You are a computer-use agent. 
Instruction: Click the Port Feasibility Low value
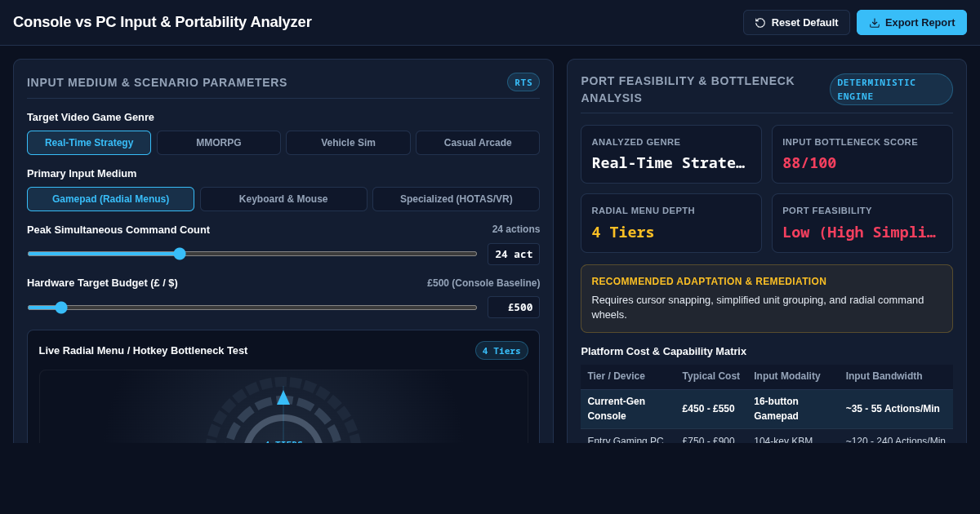click(859, 232)
